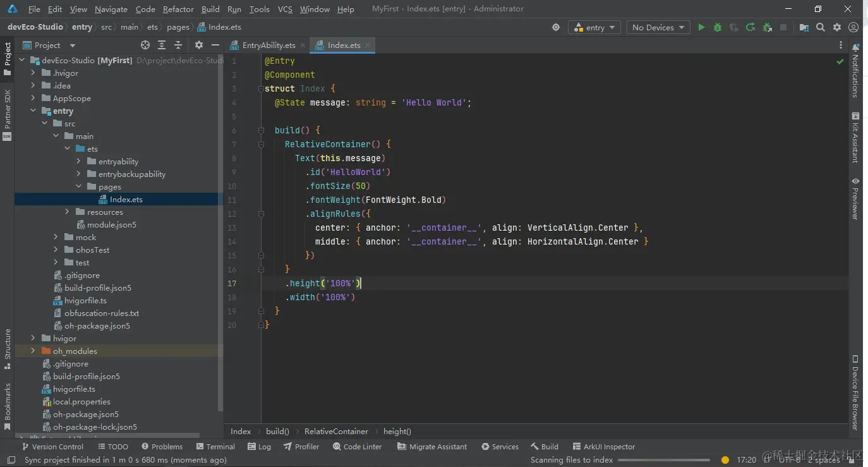Click the Scanning files progress bar

664,460
